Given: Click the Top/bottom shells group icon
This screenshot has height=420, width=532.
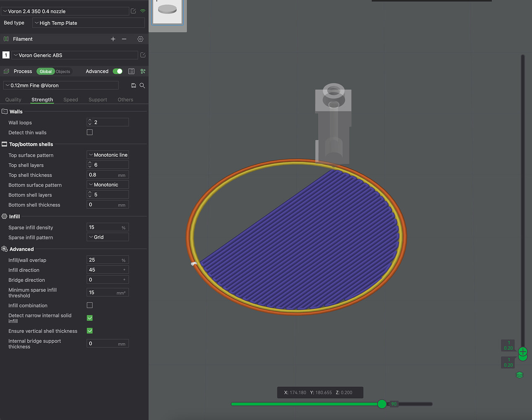Looking at the screenshot, I should click(5, 144).
